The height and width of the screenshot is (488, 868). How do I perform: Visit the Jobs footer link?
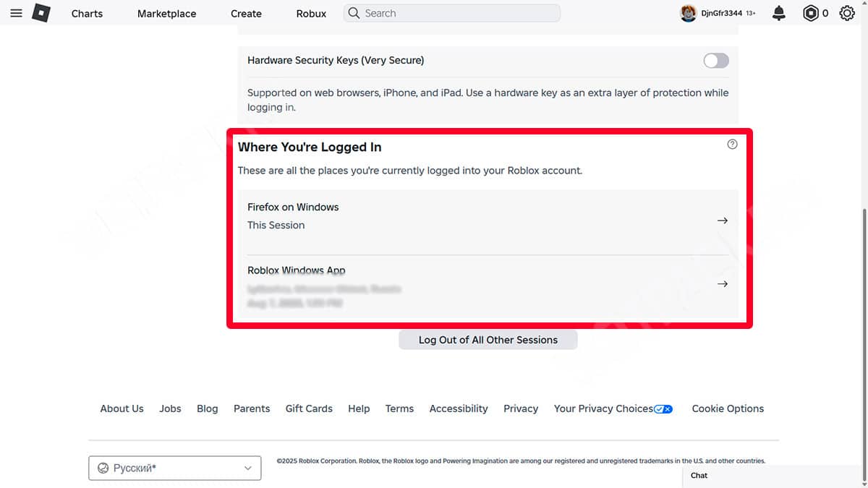pos(170,408)
